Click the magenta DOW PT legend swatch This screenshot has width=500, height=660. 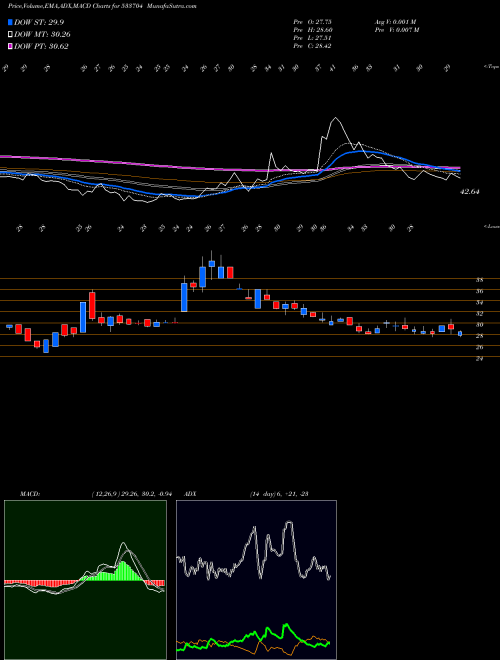click(x=10, y=46)
